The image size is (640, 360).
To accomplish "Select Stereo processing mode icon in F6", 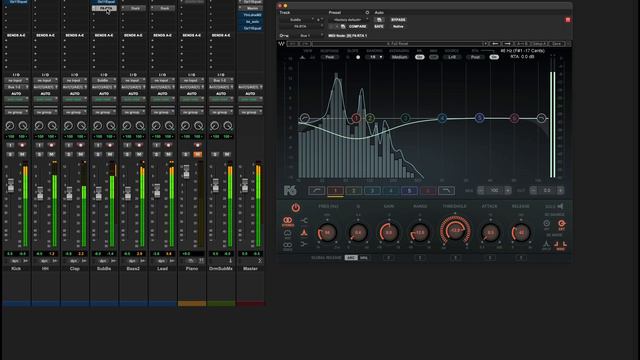I will tap(288, 222).
